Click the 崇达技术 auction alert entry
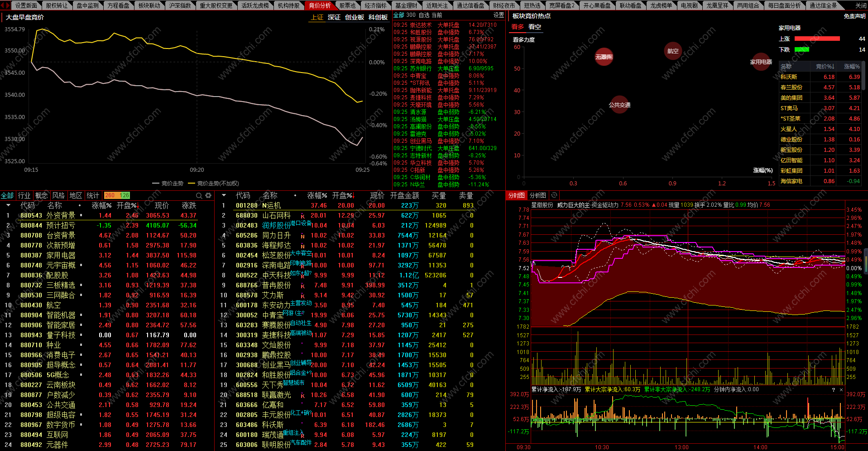The image size is (868, 451). click(x=448, y=25)
